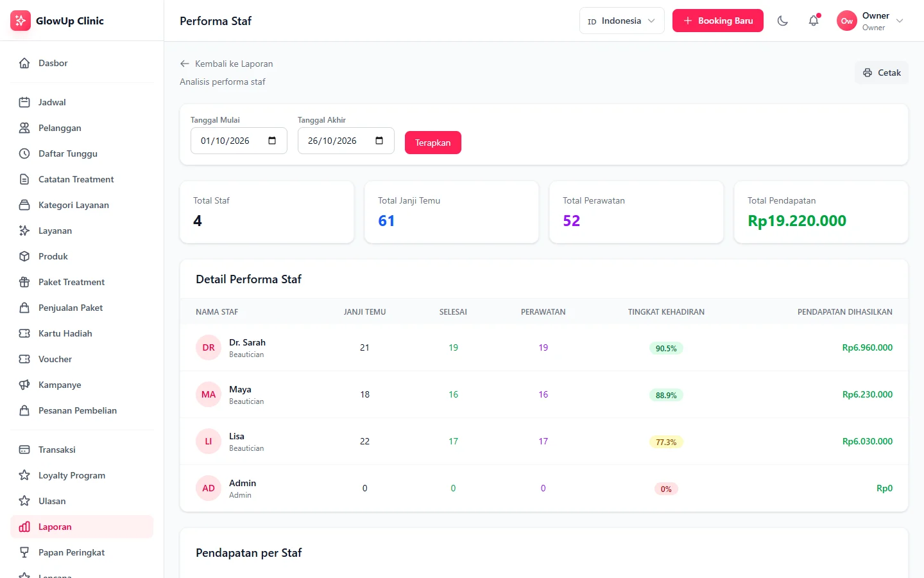The height and width of the screenshot is (578, 924).
Task: Click the Terapkan filter button
Action: [433, 143]
